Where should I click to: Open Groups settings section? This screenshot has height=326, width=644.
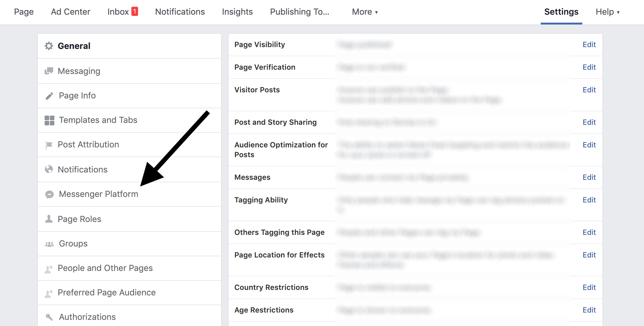130,244
